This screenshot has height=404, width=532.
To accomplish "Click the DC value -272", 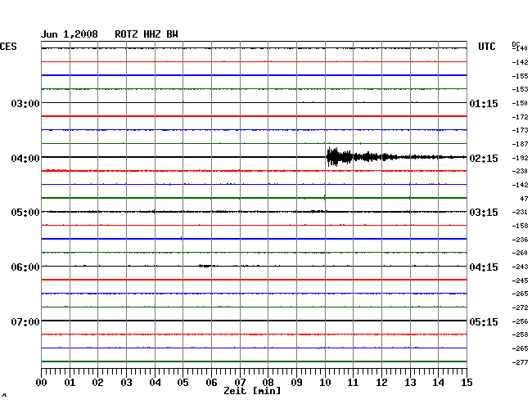I will [x=520, y=307].
